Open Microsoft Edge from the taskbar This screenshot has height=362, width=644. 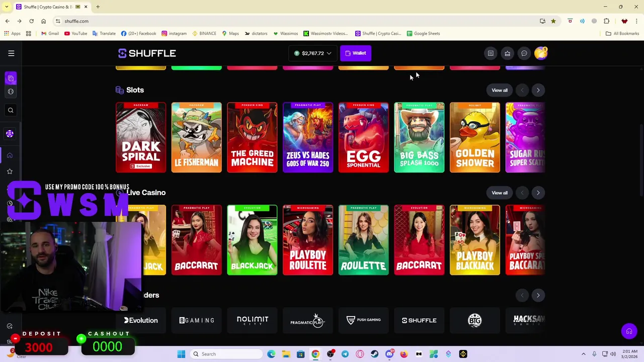click(271, 354)
